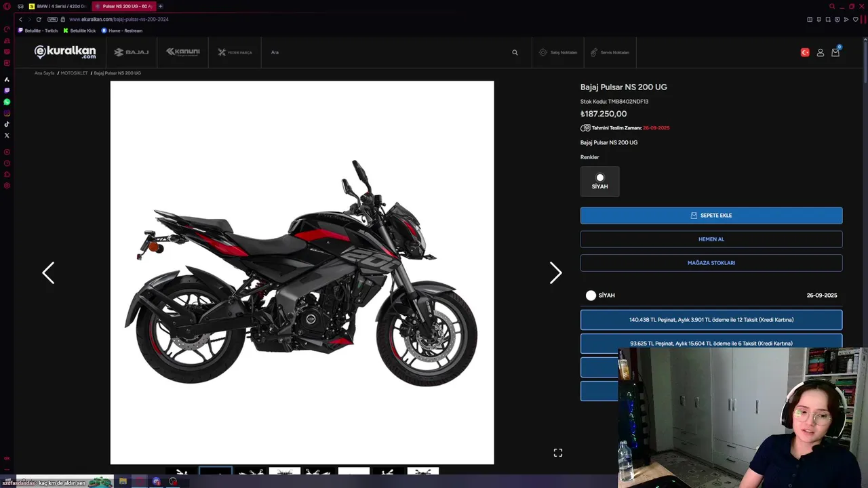The width and height of the screenshot is (868, 488).
Task: Go to Ana Sayfa breadcrumb
Action: coord(44,73)
